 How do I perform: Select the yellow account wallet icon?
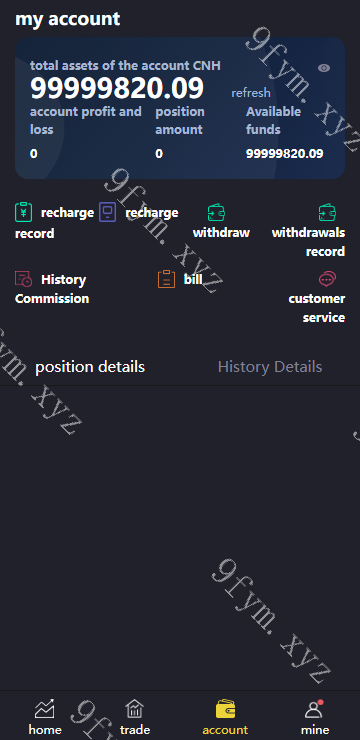click(225, 709)
